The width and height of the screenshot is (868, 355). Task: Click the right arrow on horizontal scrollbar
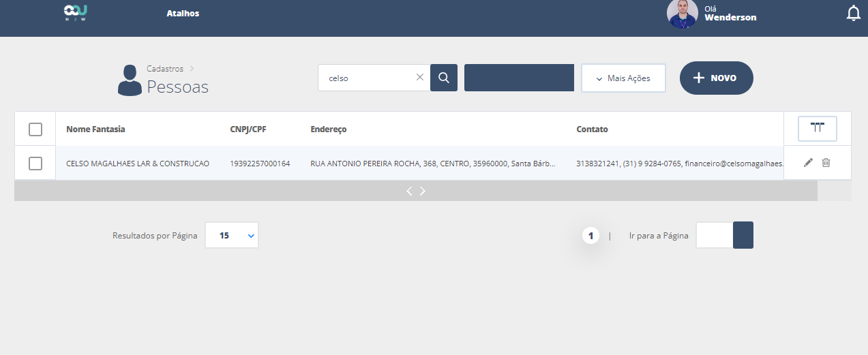coord(423,191)
